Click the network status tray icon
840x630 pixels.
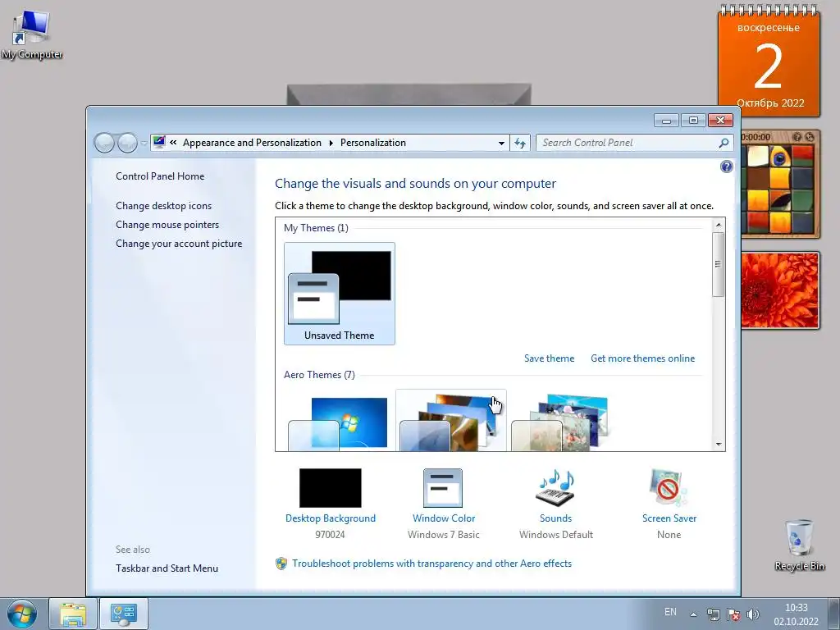click(x=713, y=614)
